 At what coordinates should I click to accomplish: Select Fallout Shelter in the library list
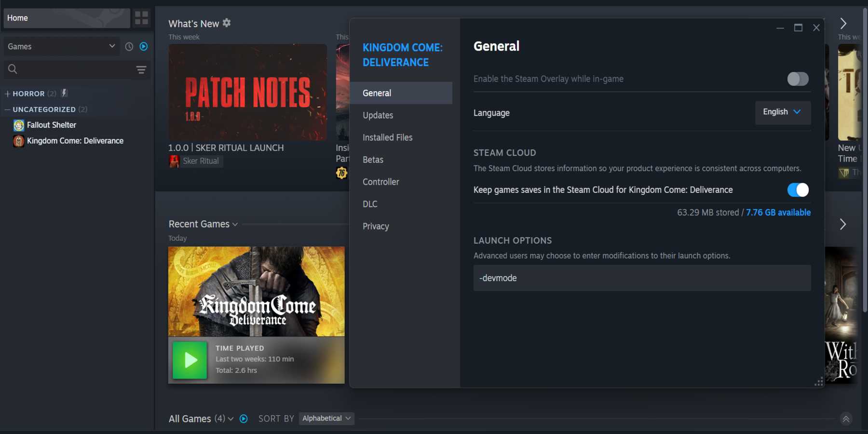[52, 125]
